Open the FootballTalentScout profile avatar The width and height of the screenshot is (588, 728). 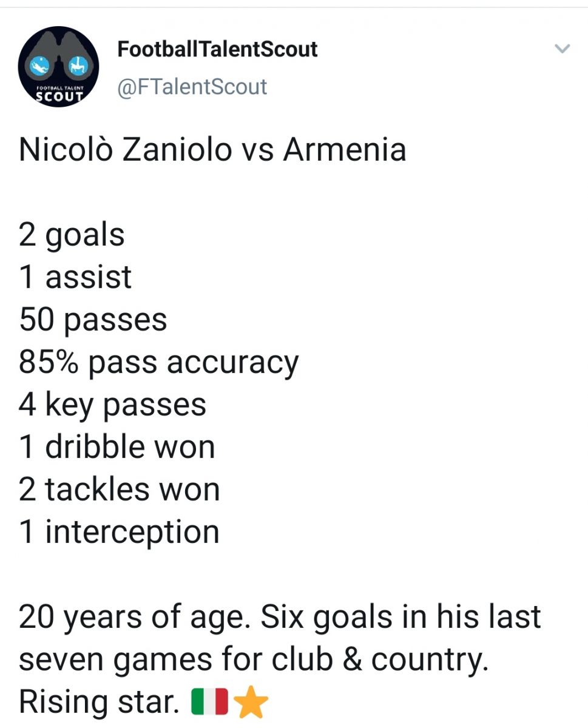(58, 67)
